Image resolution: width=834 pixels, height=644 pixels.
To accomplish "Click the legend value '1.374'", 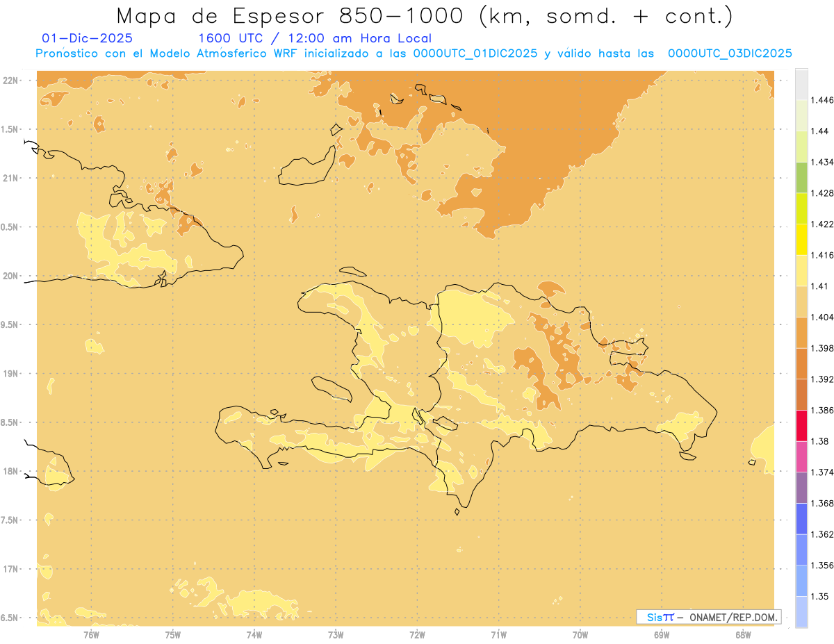I will pos(822,472).
